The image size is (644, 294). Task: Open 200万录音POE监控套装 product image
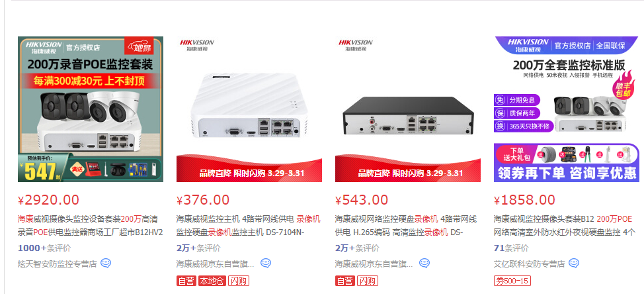point(91,109)
